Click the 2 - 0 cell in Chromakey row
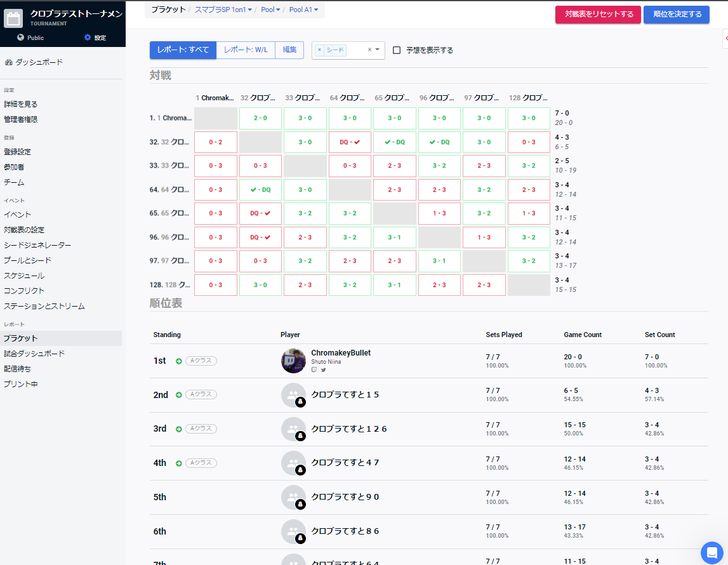 pos(260,118)
